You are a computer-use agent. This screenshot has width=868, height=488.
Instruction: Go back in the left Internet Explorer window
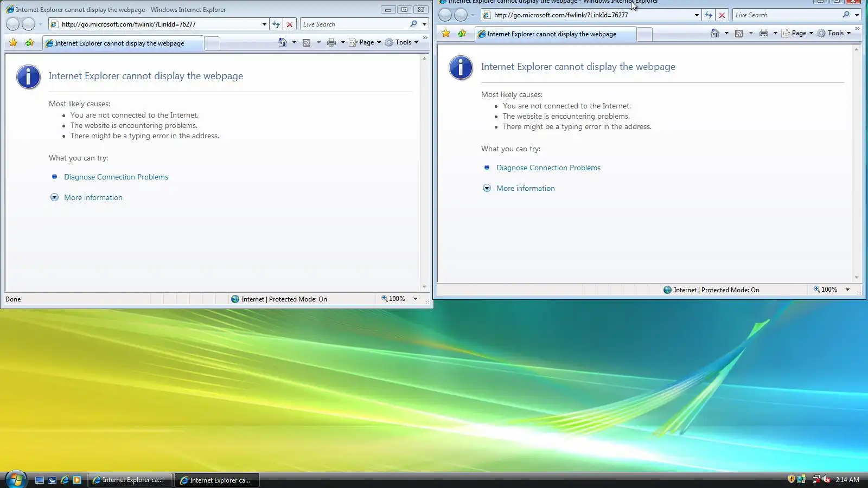click(13, 24)
